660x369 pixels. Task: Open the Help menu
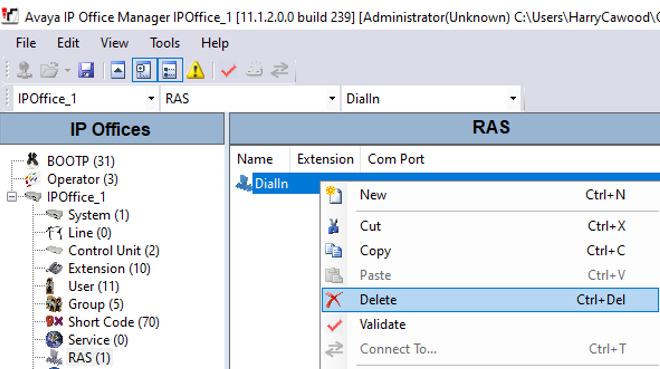pyautogui.click(x=215, y=43)
